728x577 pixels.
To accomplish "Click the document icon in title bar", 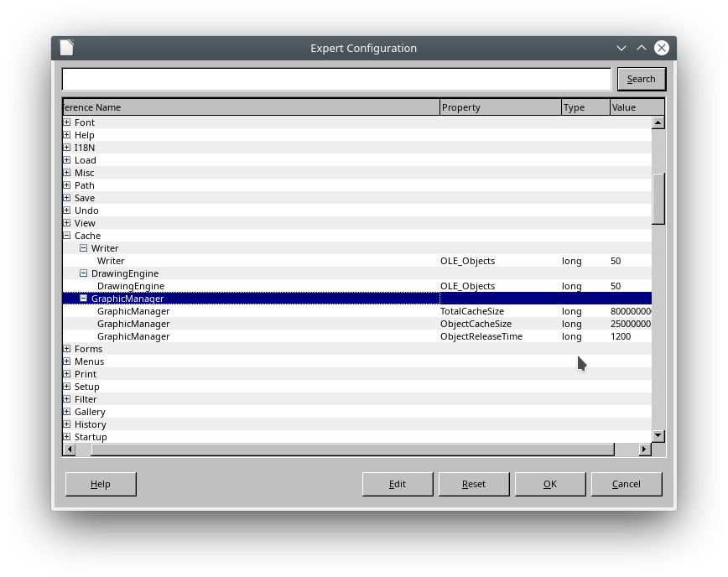I will [x=67, y=48].
